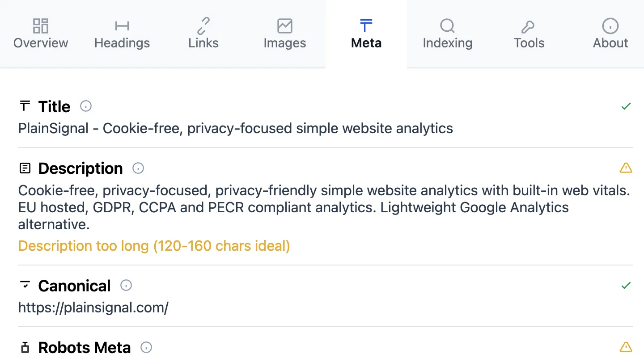Screen dimensions: 644x362
Task: Click the green checkmark for Title
Action: tap(626, 106)
